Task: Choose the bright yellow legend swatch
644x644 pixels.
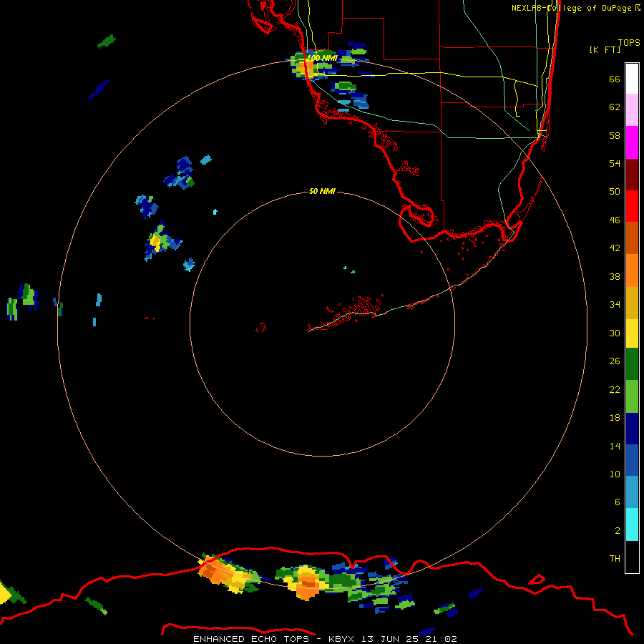Action: tap(632, 333)
